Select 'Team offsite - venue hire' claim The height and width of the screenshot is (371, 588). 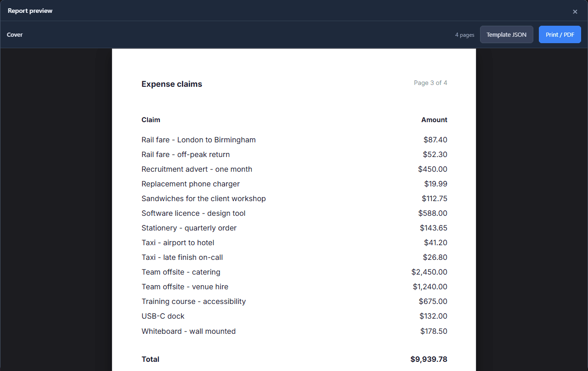tap(185, 287)
